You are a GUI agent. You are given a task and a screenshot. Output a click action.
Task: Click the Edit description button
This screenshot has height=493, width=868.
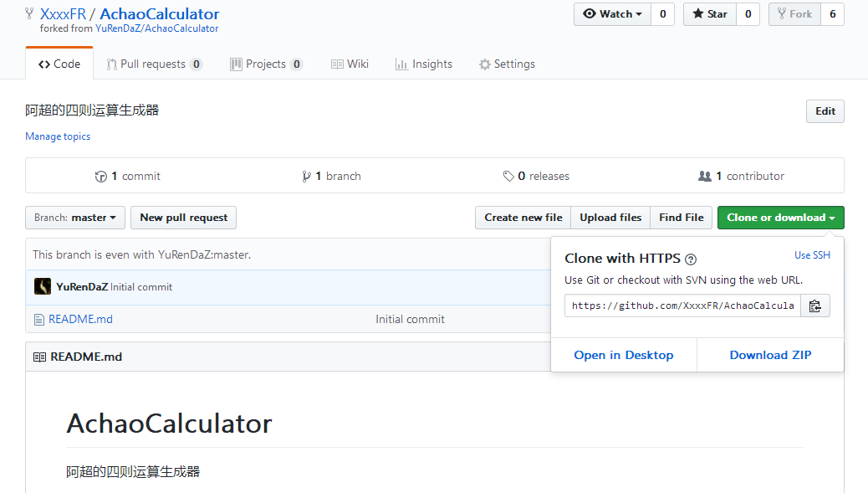point(825,111)
